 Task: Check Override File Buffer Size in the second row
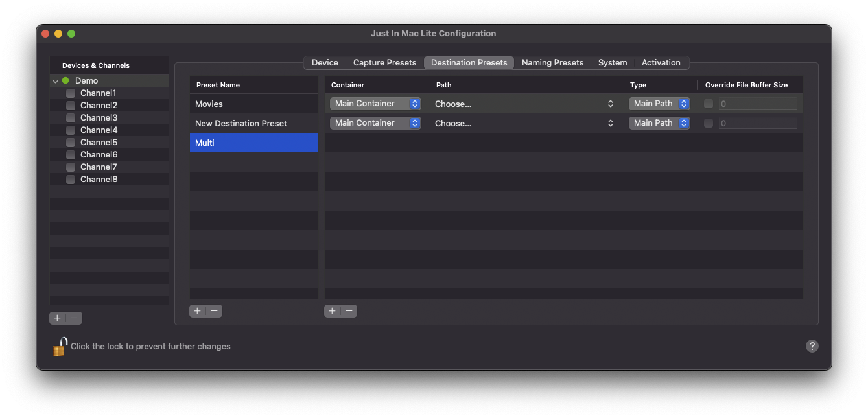pyautogui.click(x=709, y=123)
